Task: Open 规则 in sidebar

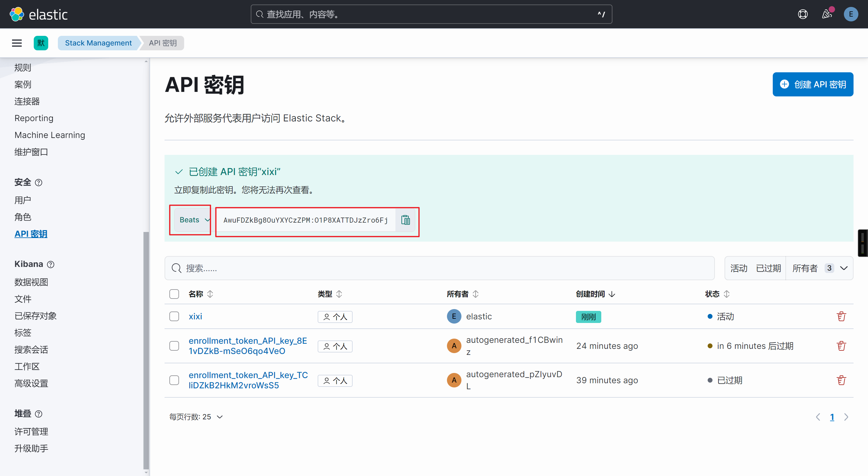Action: point(23,68)
